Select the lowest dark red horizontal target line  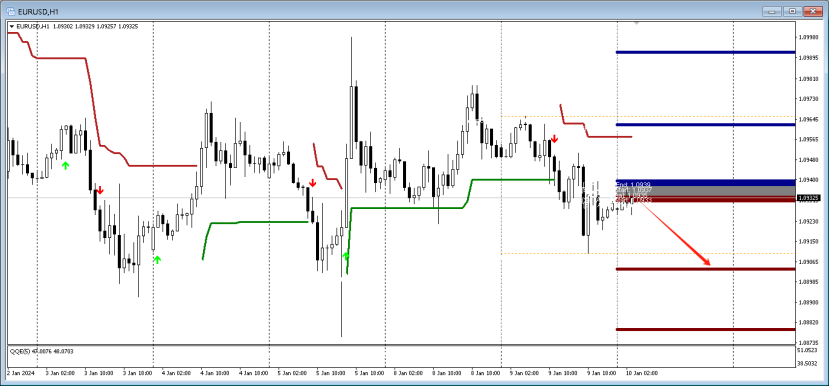pos(705,329)
